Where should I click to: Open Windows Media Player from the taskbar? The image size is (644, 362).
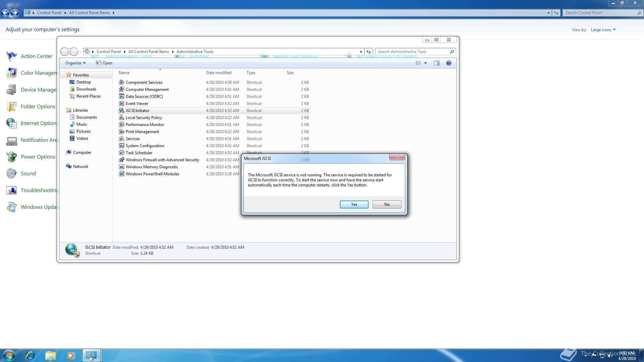70,355
